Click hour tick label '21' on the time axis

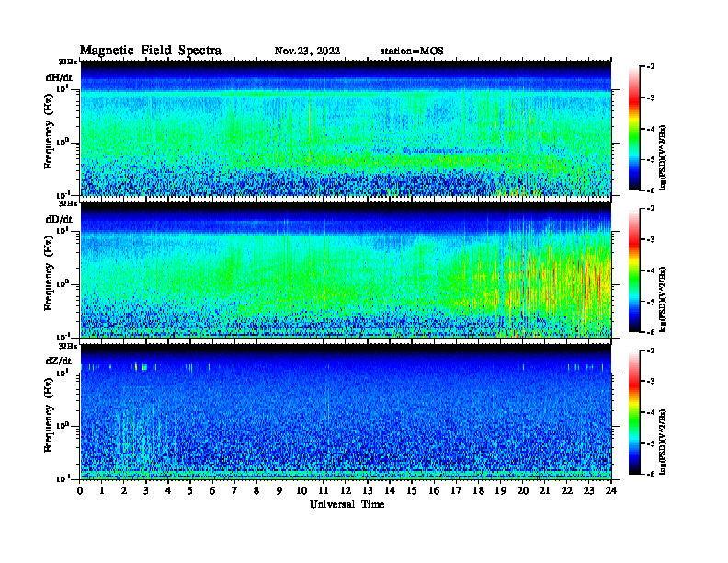544,491
